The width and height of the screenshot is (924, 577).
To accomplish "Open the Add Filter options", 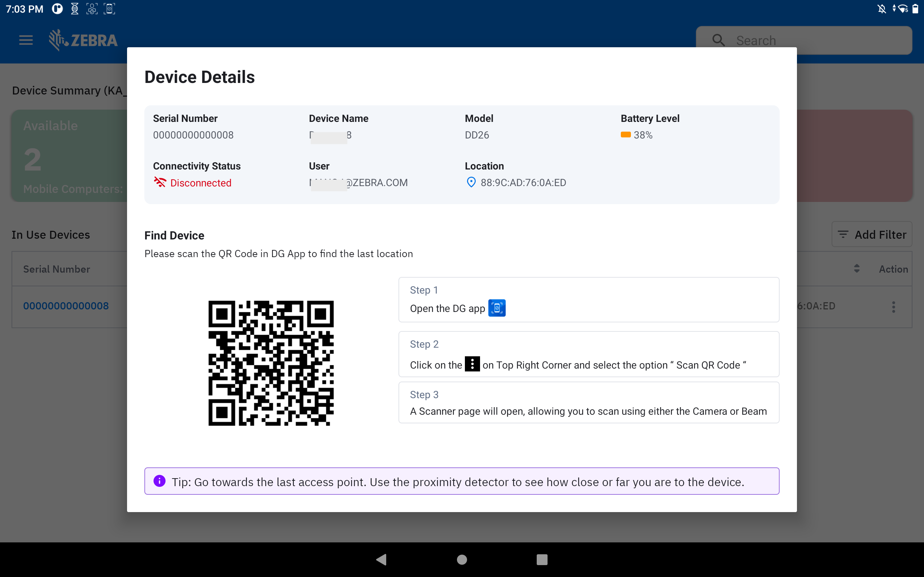I will [872, 234].
